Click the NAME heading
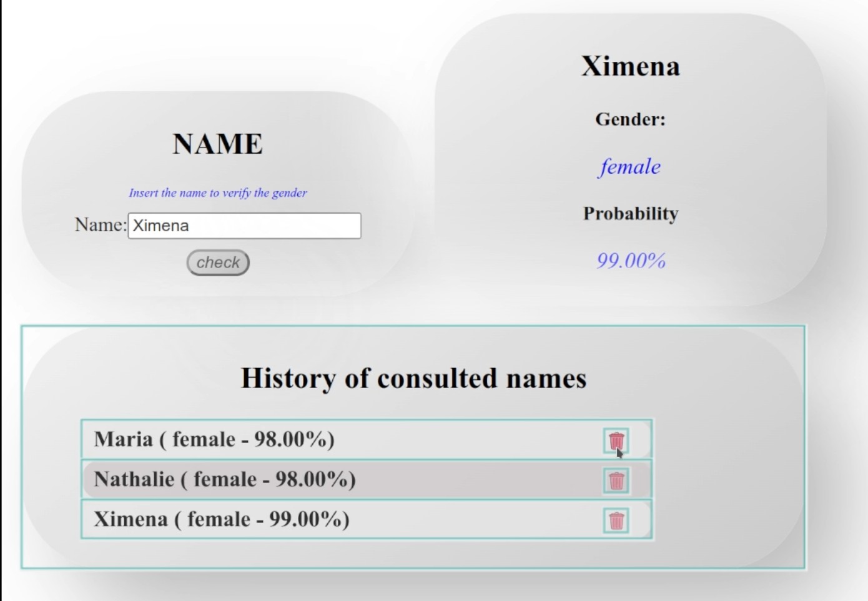 pyautogui.click(x=217, y=144)
